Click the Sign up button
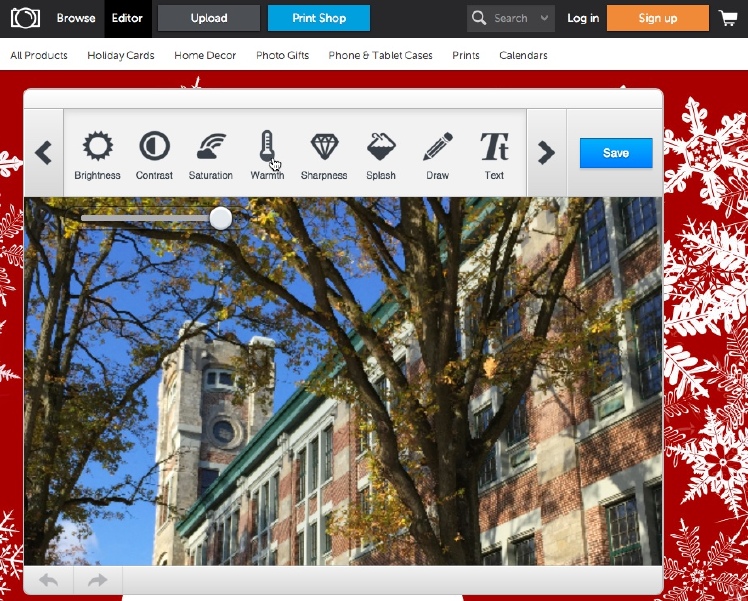748x601 pixels. tap(658, 18)
